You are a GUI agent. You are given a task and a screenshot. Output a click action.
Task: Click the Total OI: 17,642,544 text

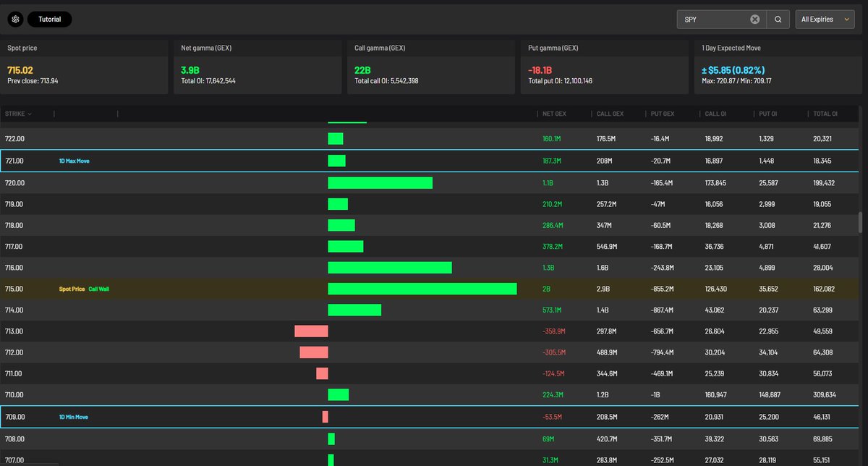click(208, 81)
